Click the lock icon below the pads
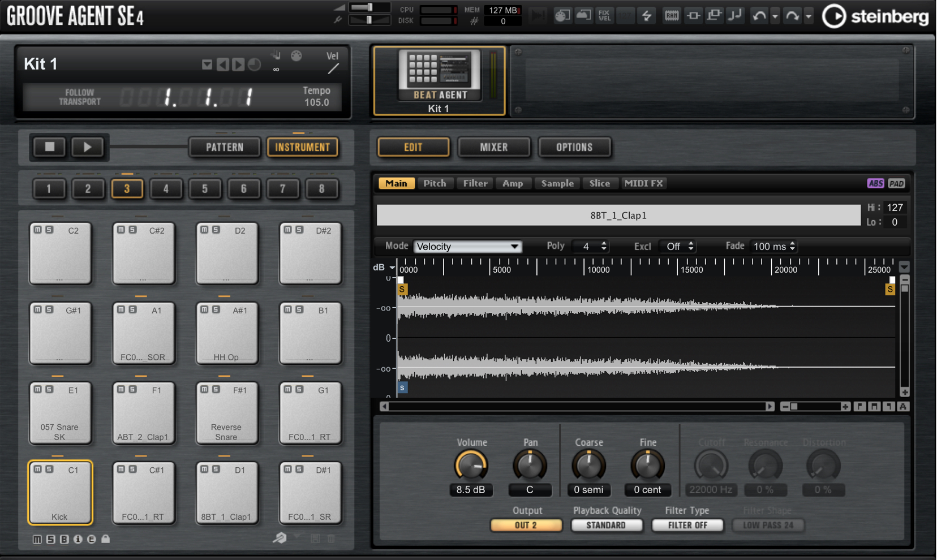The width and height of the screenshot is (937, 560). pos(105,539)
